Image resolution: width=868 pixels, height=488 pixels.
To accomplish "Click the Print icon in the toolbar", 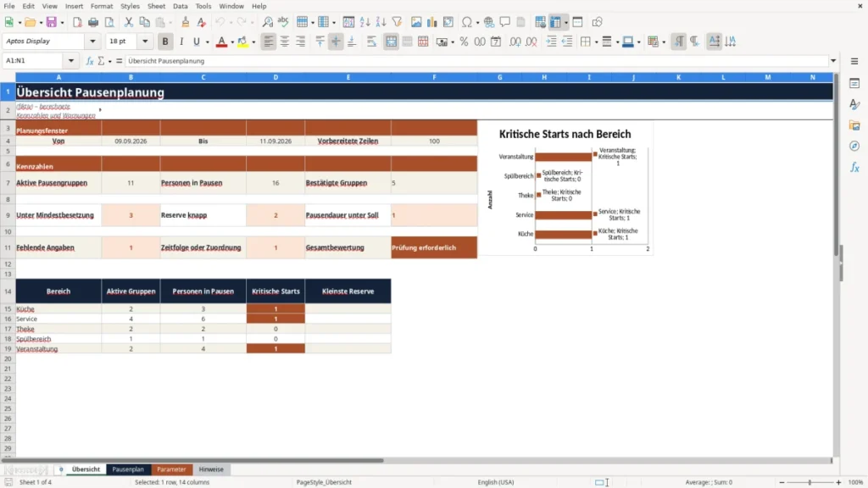I will (93, 22).
